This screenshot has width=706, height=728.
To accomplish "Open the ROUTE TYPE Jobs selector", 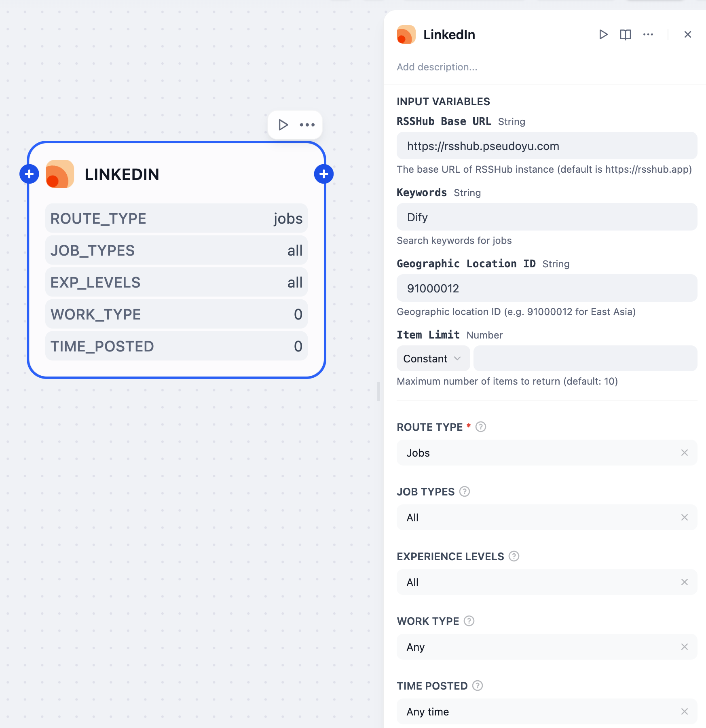I will (538, 453).
